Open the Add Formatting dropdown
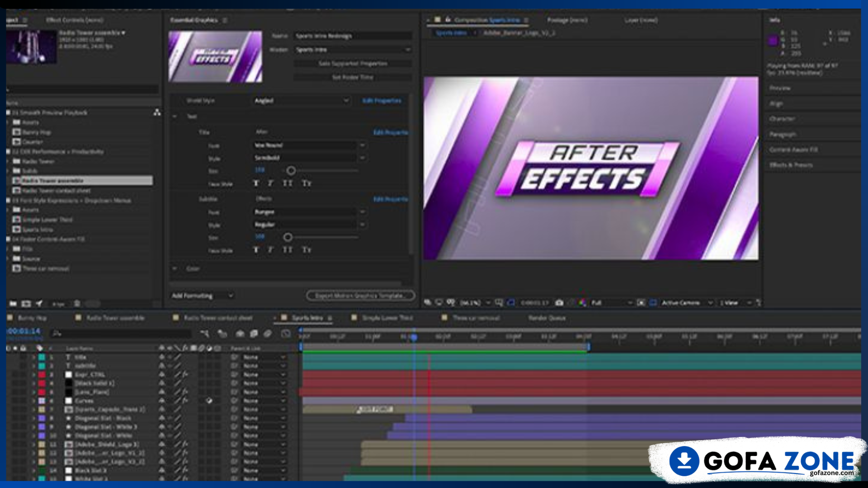Viewport: 868px width, 488px height. coord(202,296)
